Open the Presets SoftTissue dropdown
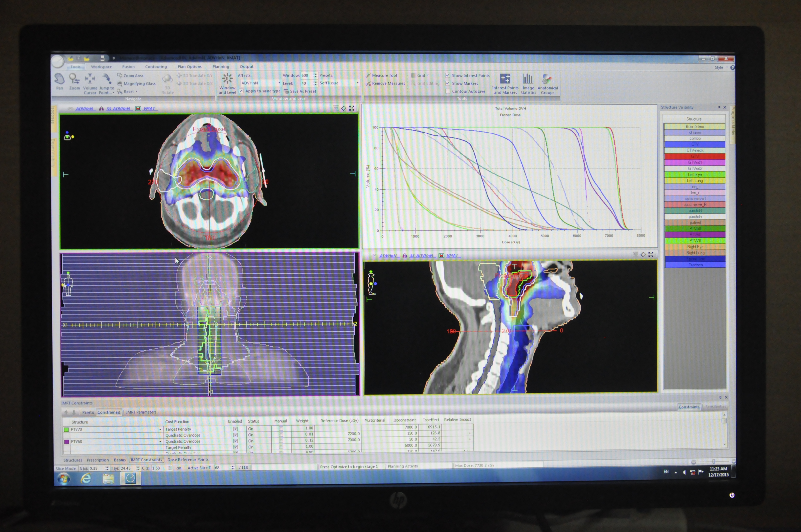 357,83
